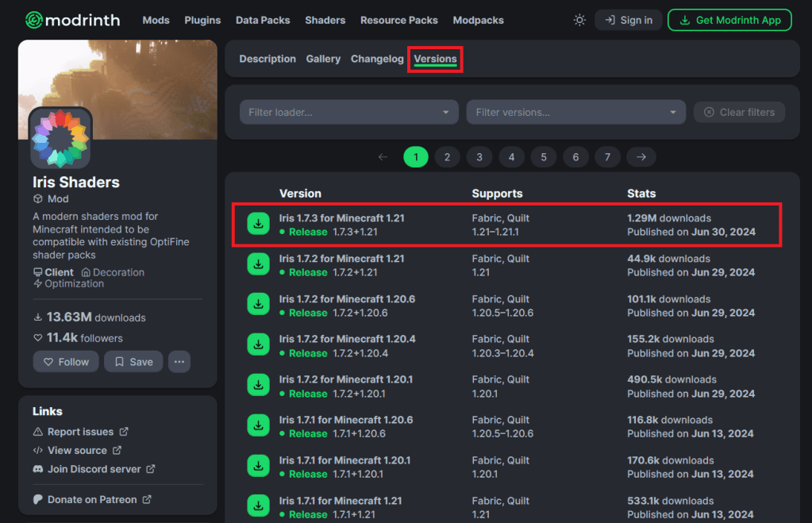The image size is (812, 523).
Task: Expand the Filter versions dropdown
Action: (x=576, y=113)
